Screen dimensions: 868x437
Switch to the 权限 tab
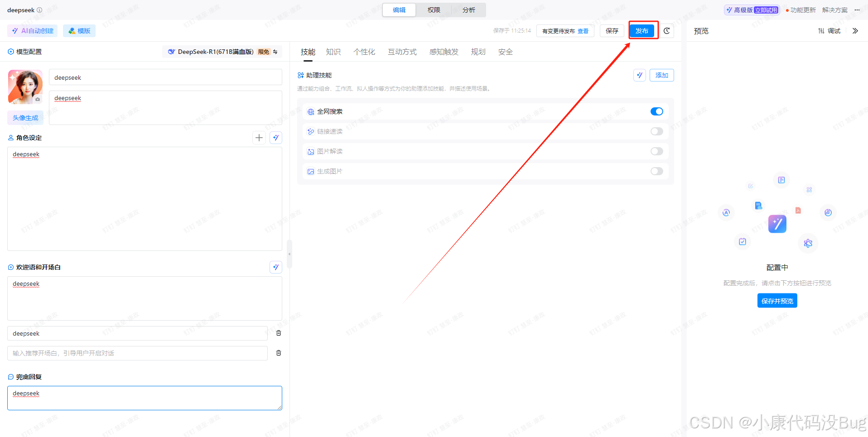(434, 10)
